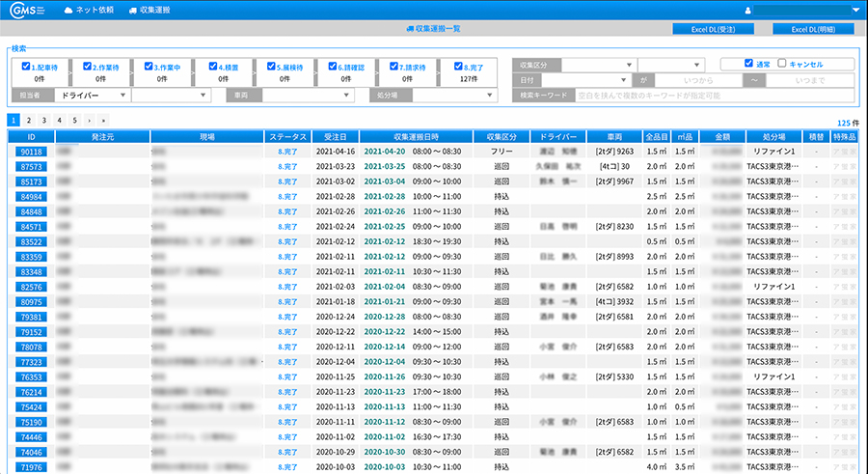Open order ID 87573
Image resolution: width=868 pixels, height=474 pixels.
pyautogui.click(x=31, y=166)
